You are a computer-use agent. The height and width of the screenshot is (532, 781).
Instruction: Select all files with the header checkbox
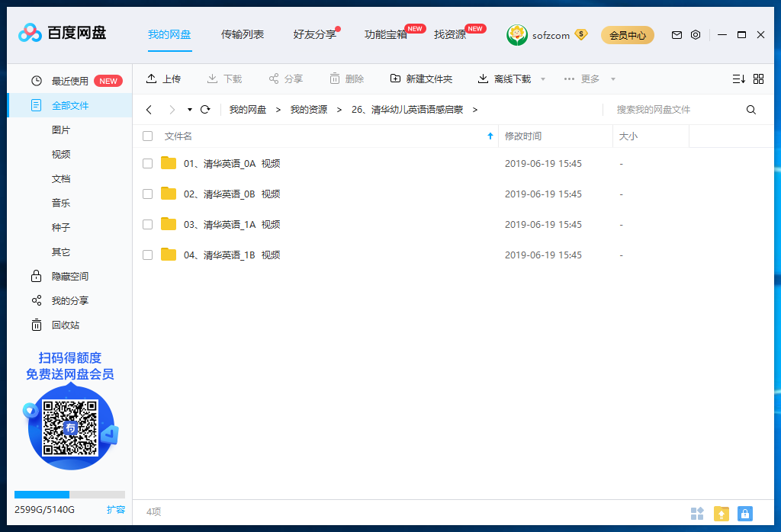click(x=147, y=136)
